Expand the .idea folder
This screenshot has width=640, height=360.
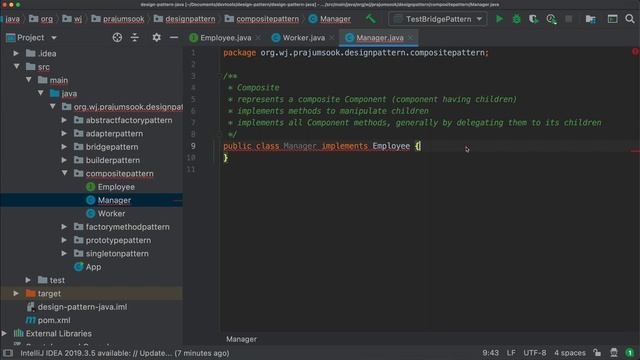[16, 53]
